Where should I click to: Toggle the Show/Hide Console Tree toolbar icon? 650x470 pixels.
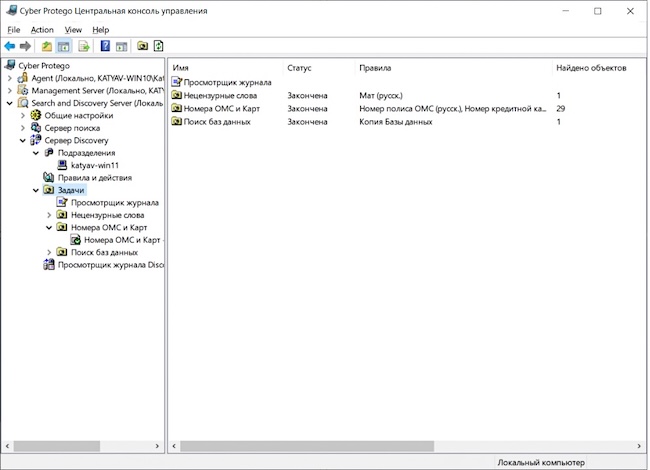(x=63, y=46)
